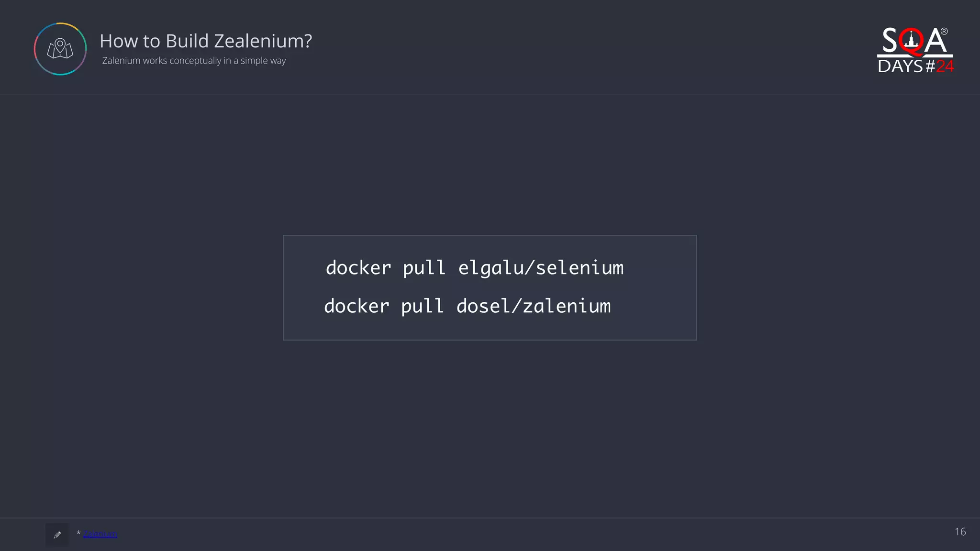Click the word docker in the first command

[358, 268]
